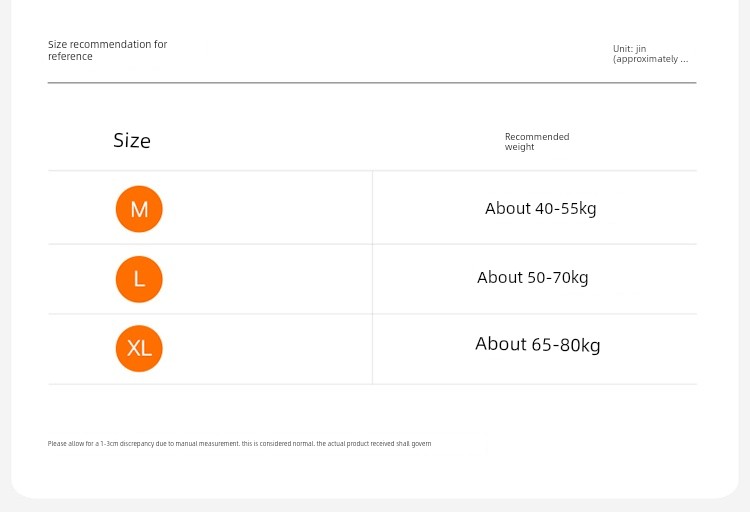Click the empty cell beside the M badge

[x=268, y=208]
